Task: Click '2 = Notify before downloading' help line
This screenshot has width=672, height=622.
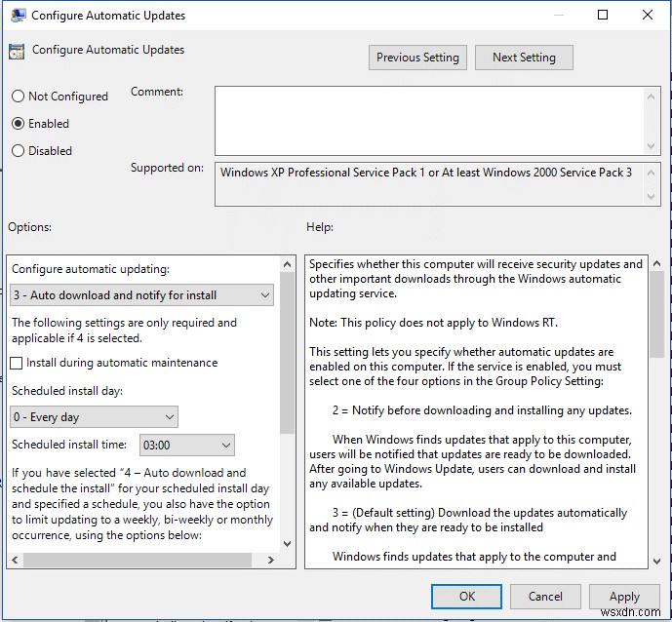Action: (482, 410)
